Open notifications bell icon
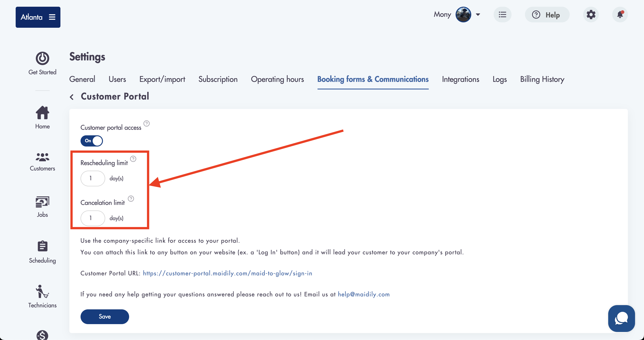 click(620, 15)
